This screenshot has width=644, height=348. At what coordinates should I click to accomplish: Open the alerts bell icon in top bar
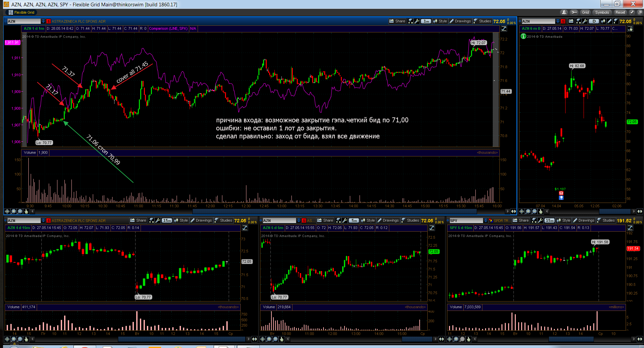564,12
